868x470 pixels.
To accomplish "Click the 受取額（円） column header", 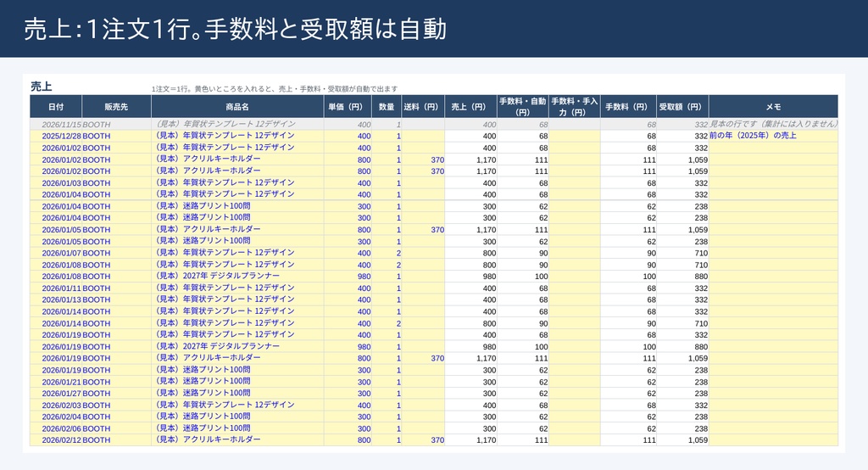I will (682, 106).
